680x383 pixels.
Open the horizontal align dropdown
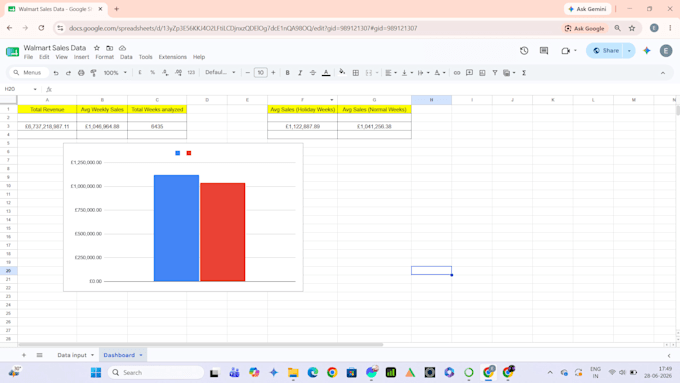391,73
